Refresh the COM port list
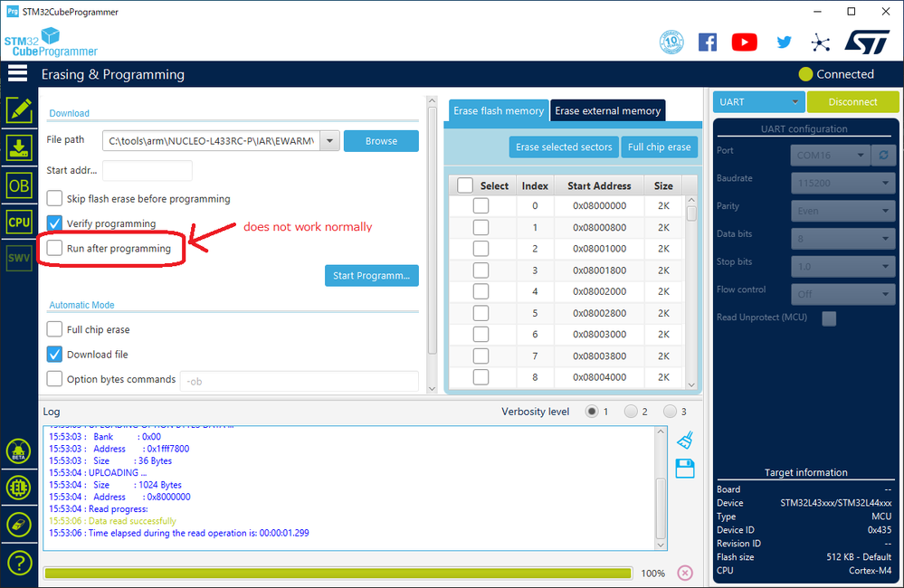Viewport: 904px width, 588px height. pos(883,155)
